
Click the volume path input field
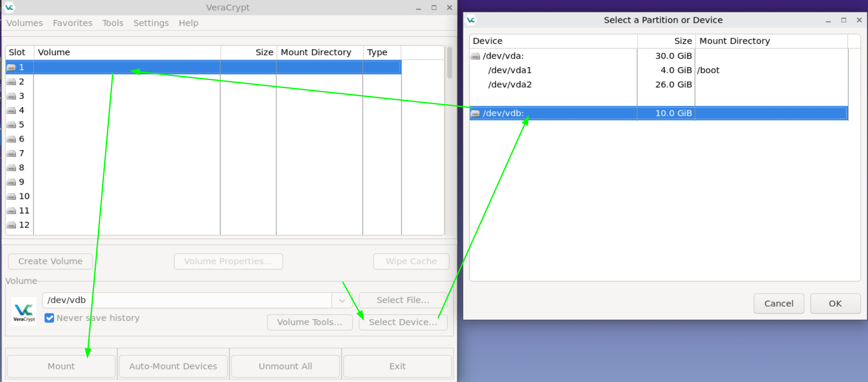pos(187,300)
